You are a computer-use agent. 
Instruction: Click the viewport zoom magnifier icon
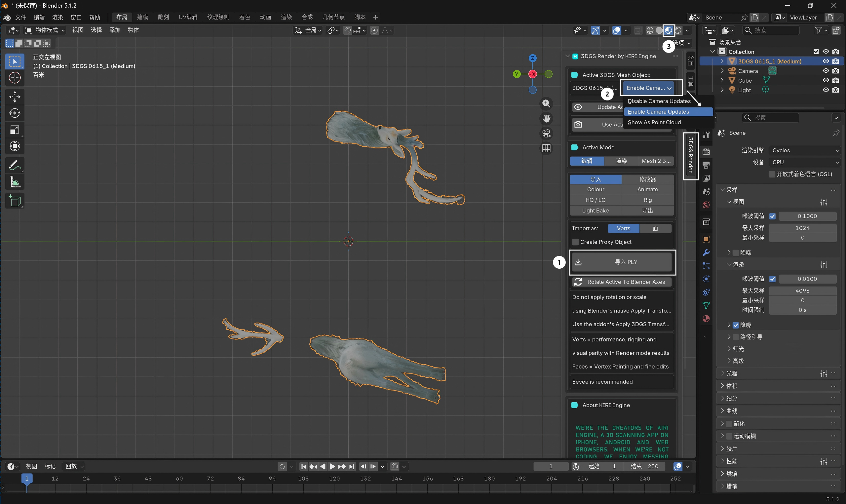click(x=546, y=103)
